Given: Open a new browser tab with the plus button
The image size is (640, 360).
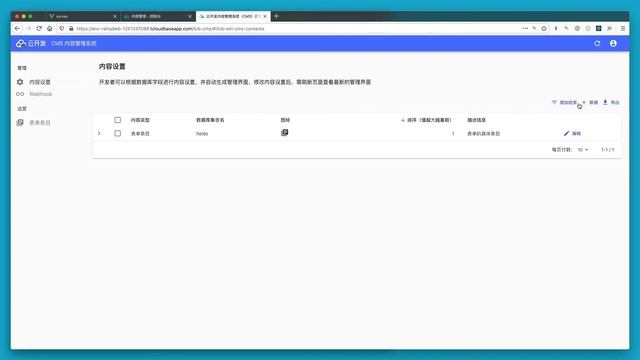Looking at the screenshot, I should [x=276, y=16].
